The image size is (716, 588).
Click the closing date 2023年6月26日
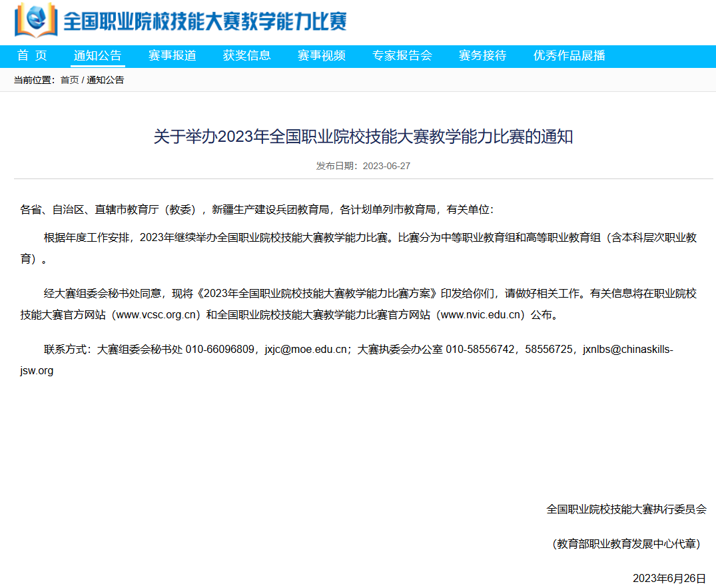click(669, 579)
